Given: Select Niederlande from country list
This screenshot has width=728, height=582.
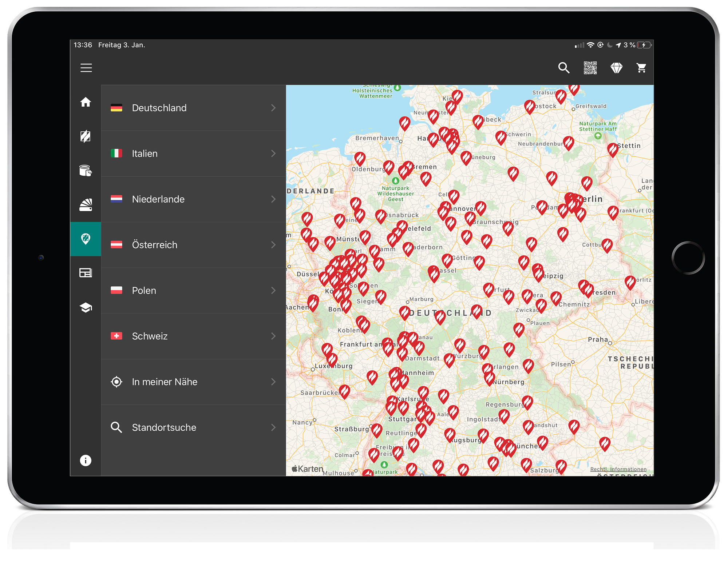Looking at the screenshot, I should (193, 199).
